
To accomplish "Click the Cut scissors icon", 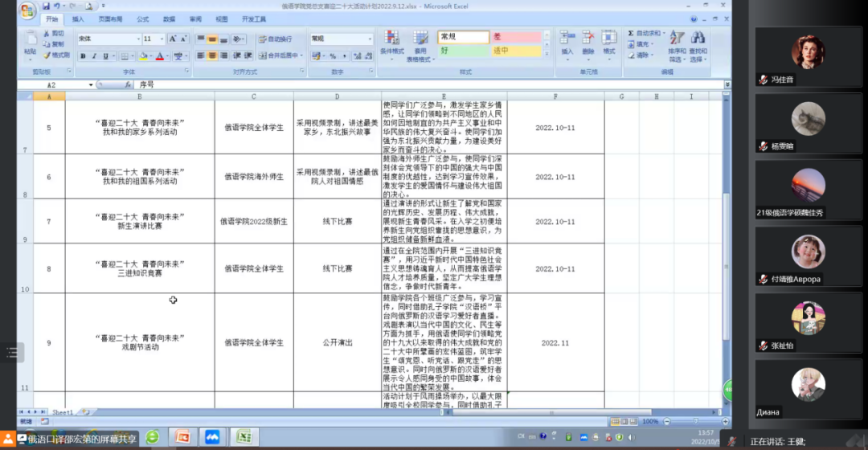I will point(47,34).
